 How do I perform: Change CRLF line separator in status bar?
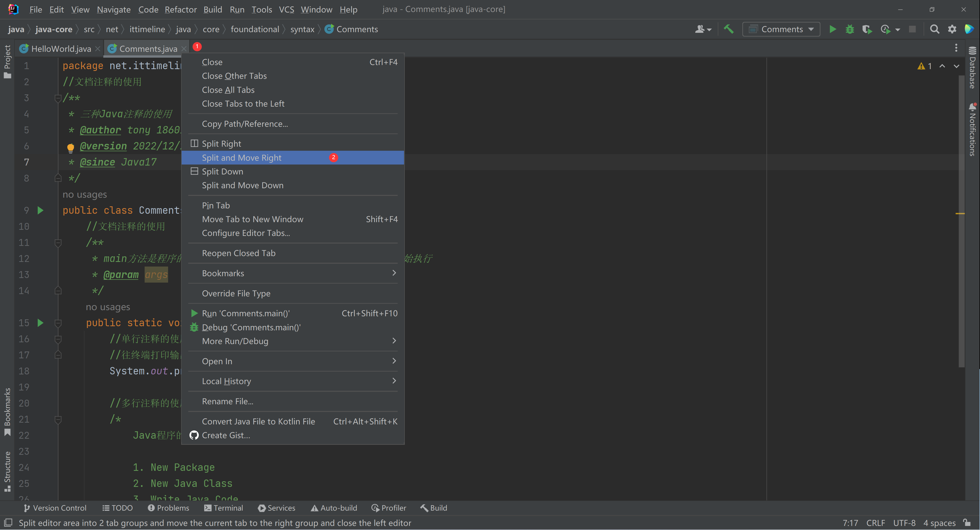click(875, 523)
